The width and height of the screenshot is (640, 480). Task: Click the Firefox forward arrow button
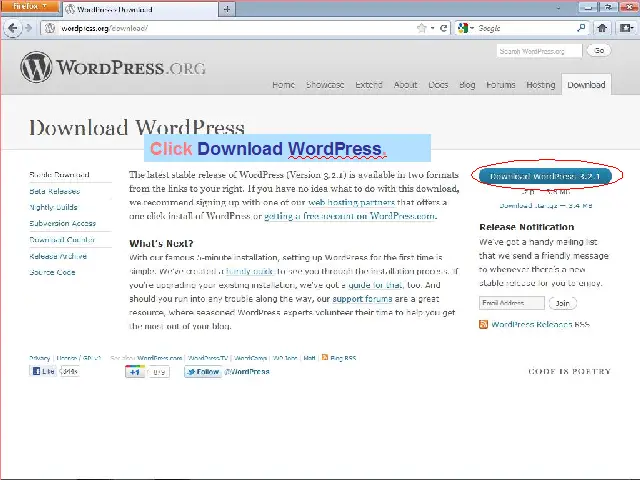coord(28,28)
